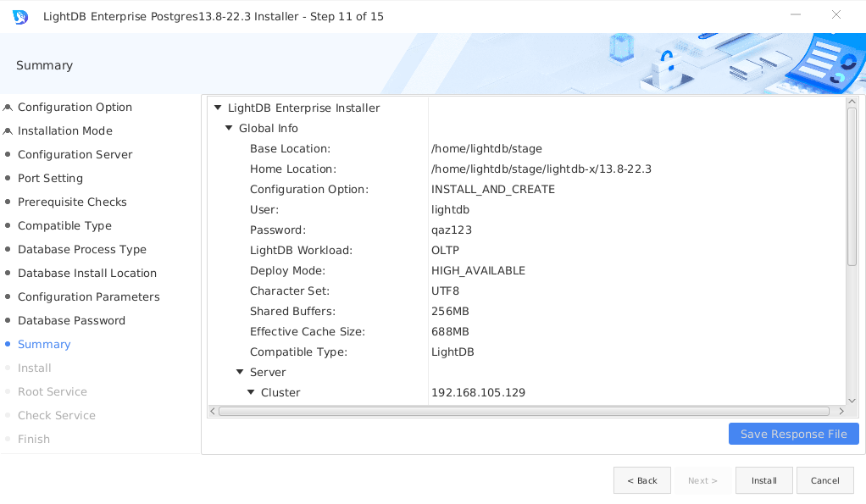
Task: Open the Prerequisite Checks step
Action: coord(72,202)
